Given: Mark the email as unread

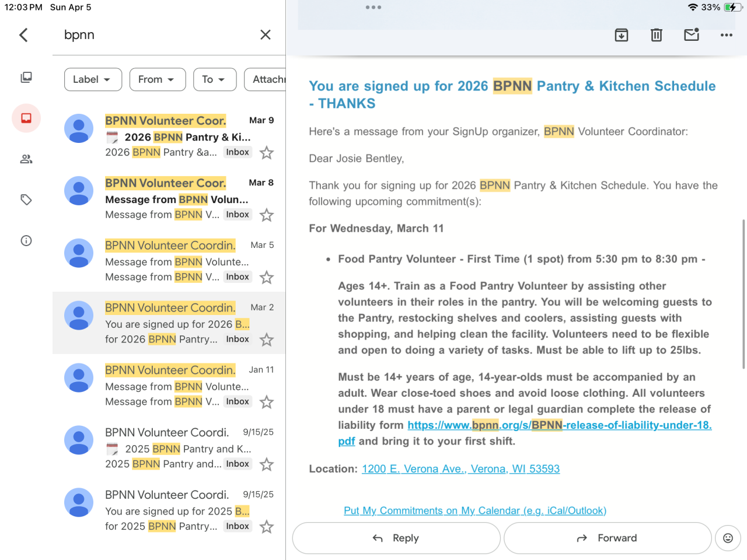Looking at the screenshot, I should tap(692, 35).
